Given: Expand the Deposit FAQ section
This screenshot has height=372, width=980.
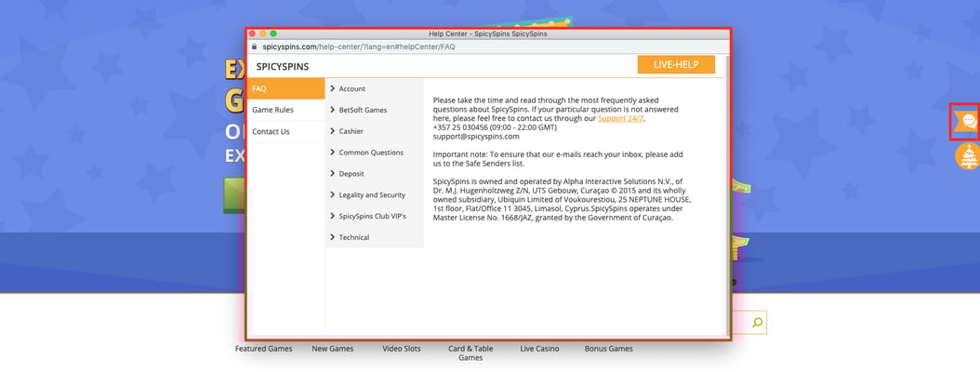Looking at the screenshot, I should (375, 174).
